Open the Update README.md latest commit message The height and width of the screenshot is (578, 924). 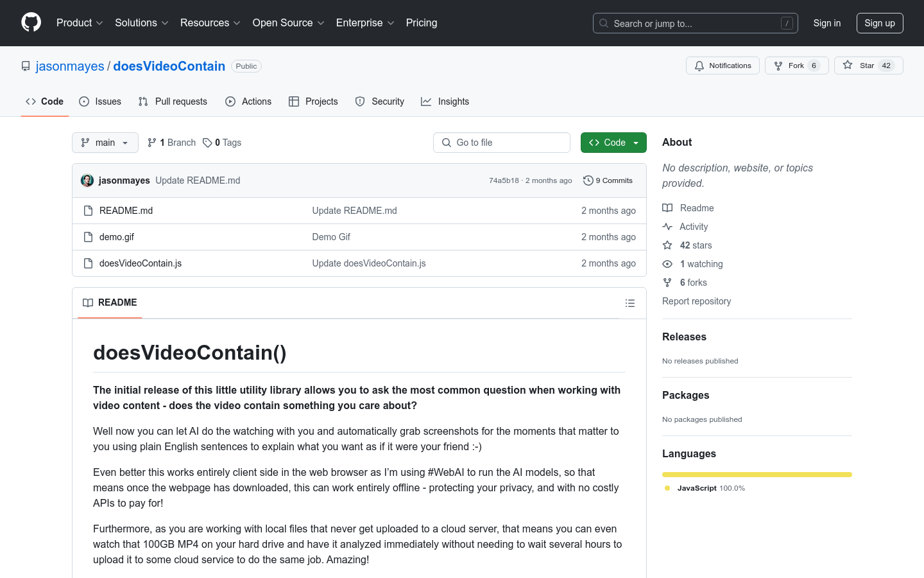pyautogui.click(x=198, y=180)
